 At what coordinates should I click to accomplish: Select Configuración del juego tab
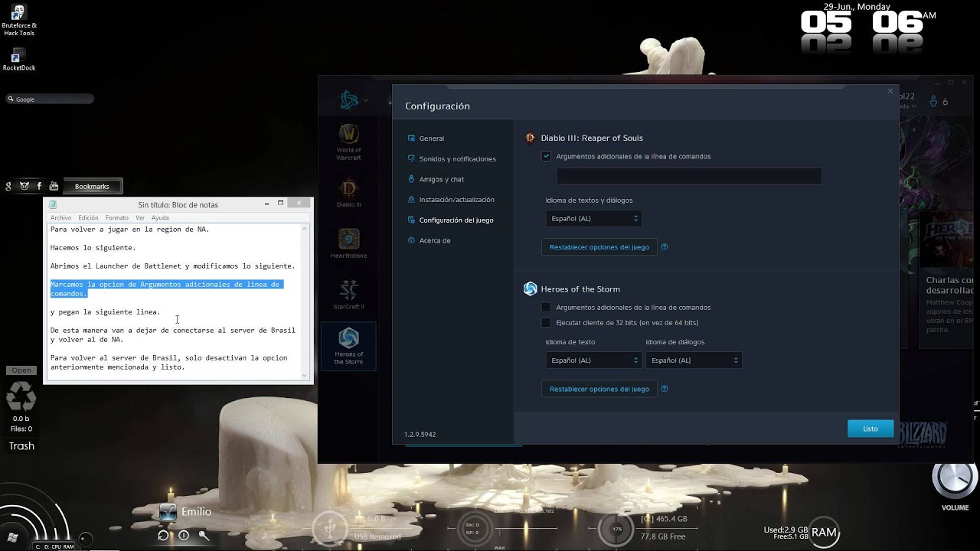pyautogui.click(x=456, y=220)
